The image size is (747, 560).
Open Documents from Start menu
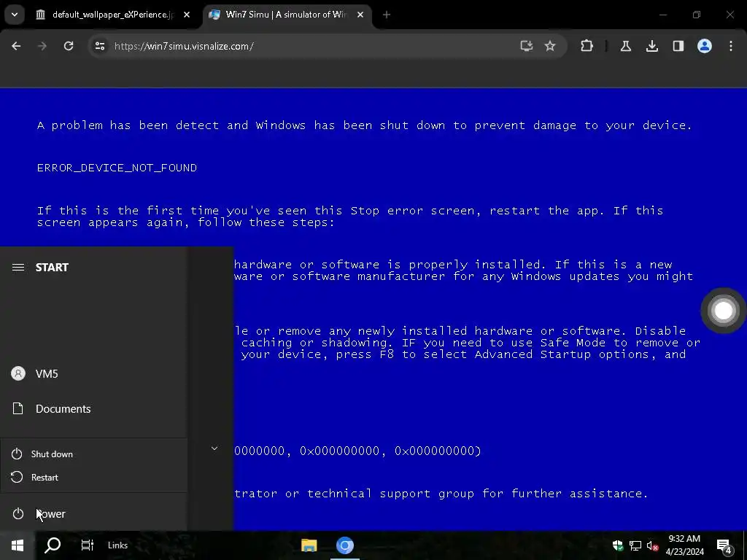[93, 409]
